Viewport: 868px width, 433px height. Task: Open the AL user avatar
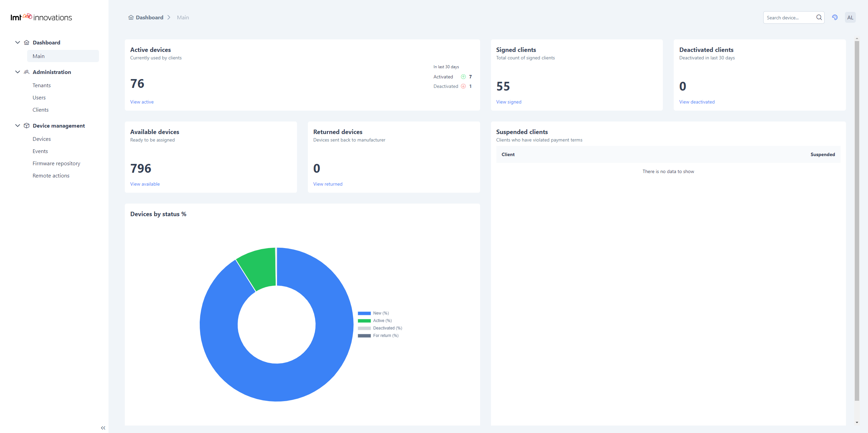pos(850,17)
